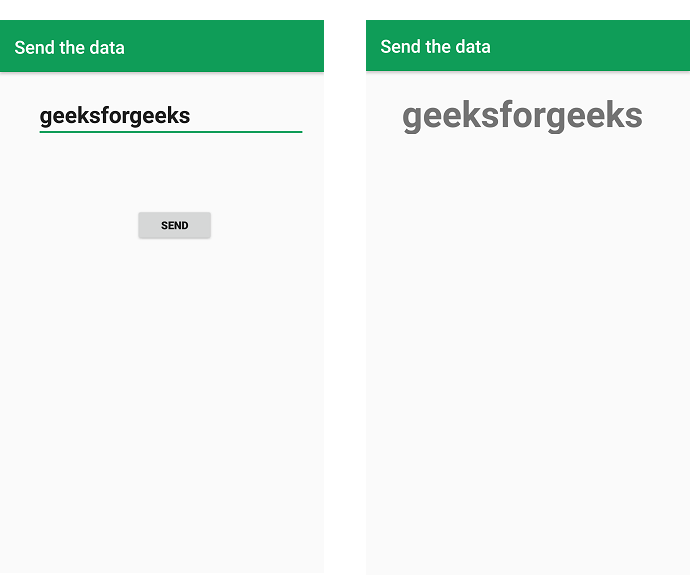Viewport: 691px width, 576px height.
Task: Click the left screen's "Send the data" title
Action: tap(69, 48)
